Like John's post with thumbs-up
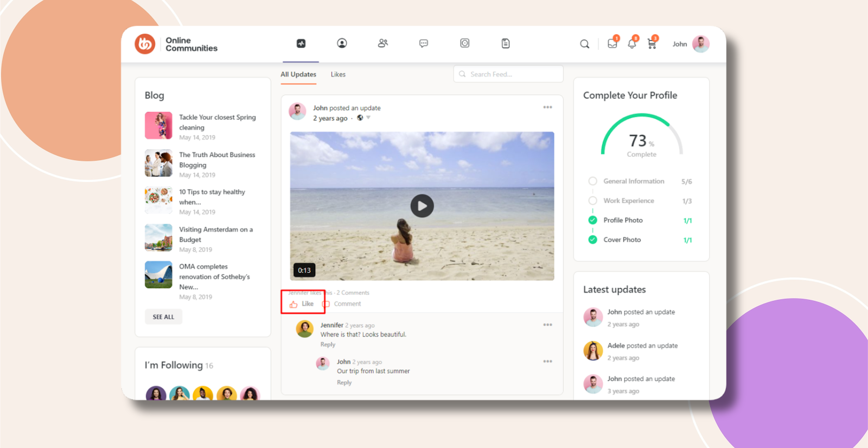Image resolution: width=868 pixels, height=448 pixels. tap(302, 304)
